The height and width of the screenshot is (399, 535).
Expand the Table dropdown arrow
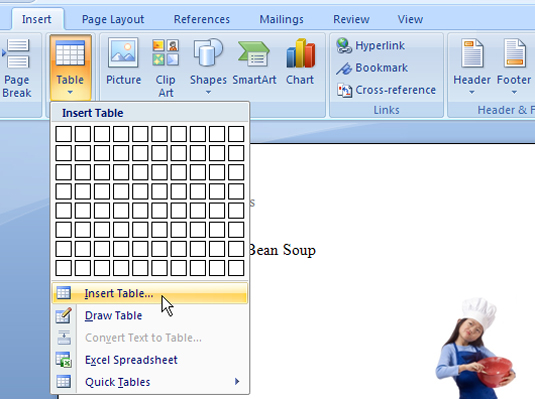pyautogui.click(x=70, y=92)
